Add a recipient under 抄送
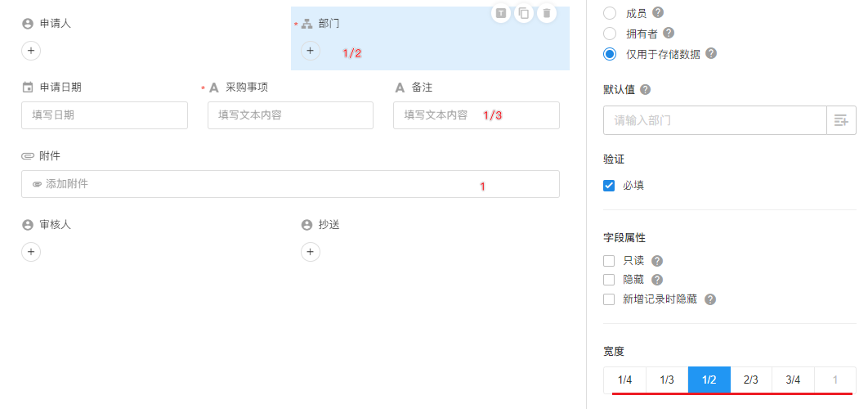Viewport: 868px width, 409px height. click(x=310, y=252)
